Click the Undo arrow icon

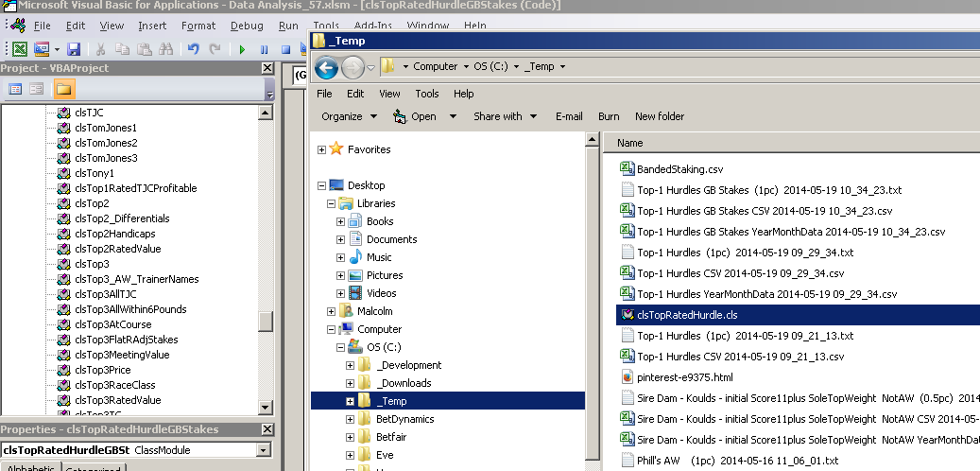(194, 49)
